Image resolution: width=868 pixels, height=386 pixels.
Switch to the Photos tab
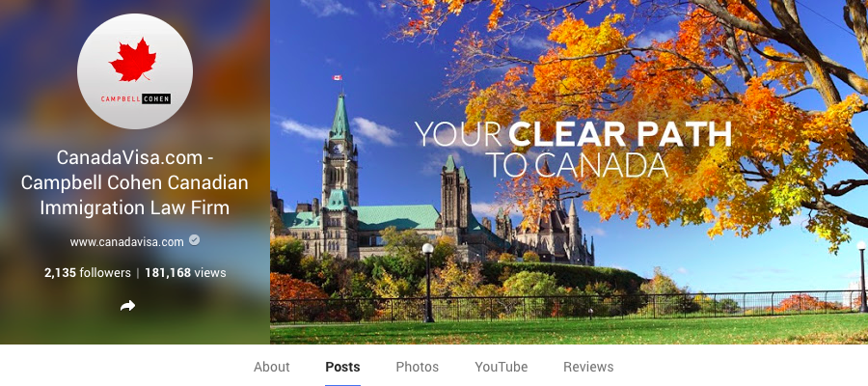tap(418, 367)
